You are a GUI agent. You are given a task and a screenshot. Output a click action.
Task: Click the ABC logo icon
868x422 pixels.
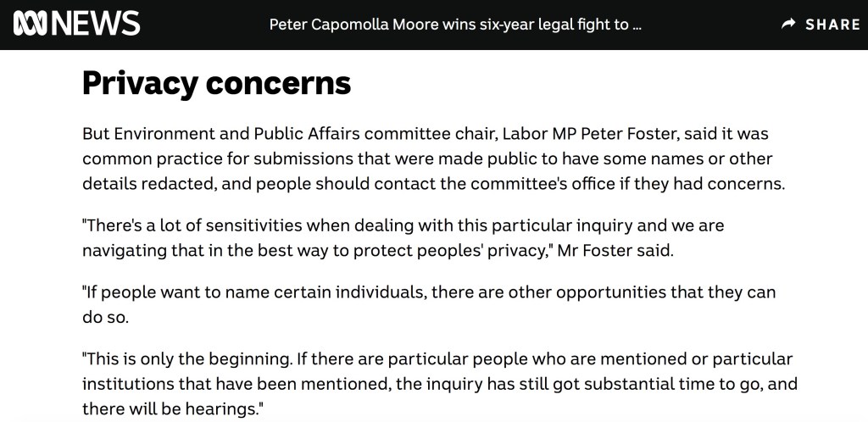[31, 24]
